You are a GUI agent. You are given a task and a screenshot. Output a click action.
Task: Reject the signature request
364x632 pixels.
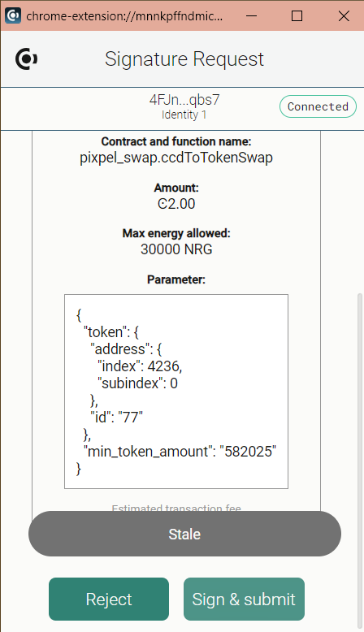(109, 599)
